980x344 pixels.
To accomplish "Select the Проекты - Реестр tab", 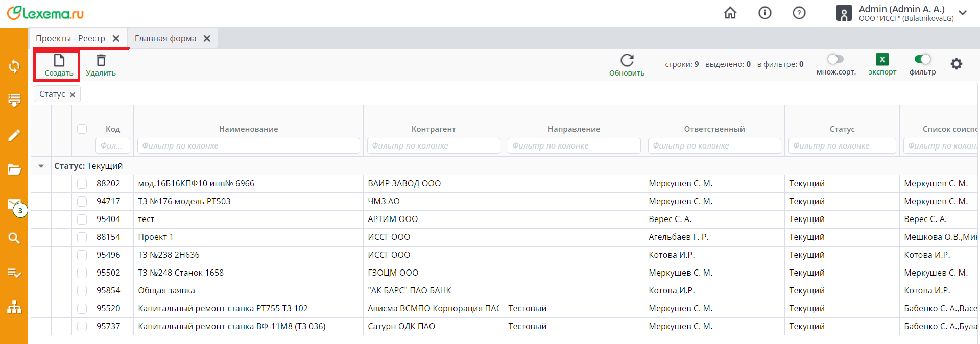I will 70,39.
